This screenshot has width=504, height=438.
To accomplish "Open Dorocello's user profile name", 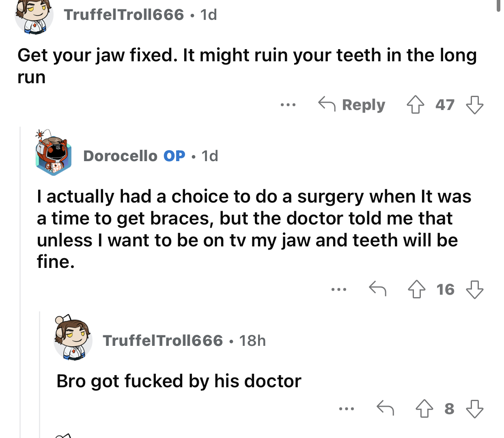I will click(120, 156).
